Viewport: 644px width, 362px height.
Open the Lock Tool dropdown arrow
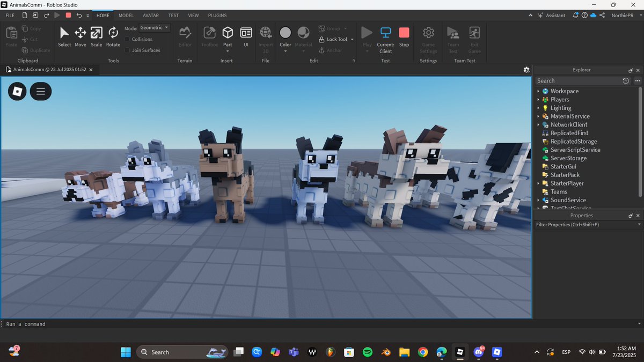coord(352,39)
